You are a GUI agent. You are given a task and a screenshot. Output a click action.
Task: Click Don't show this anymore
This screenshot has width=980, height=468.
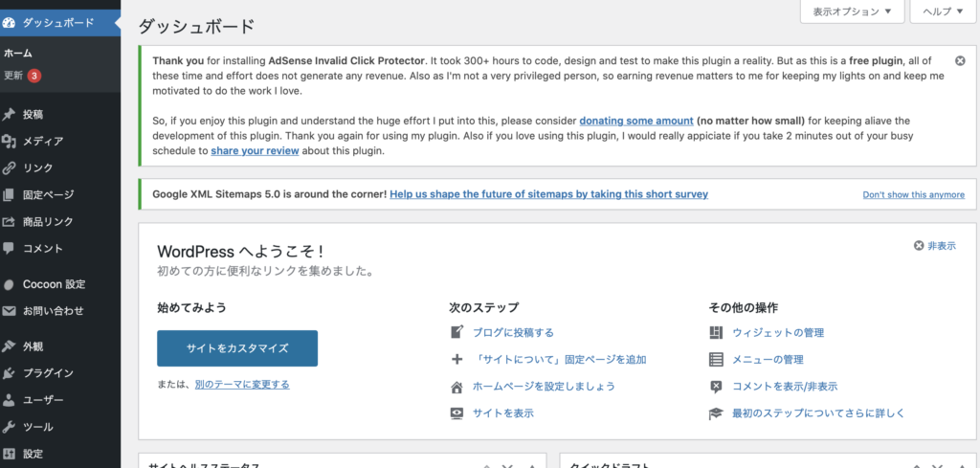pos(913,195)
